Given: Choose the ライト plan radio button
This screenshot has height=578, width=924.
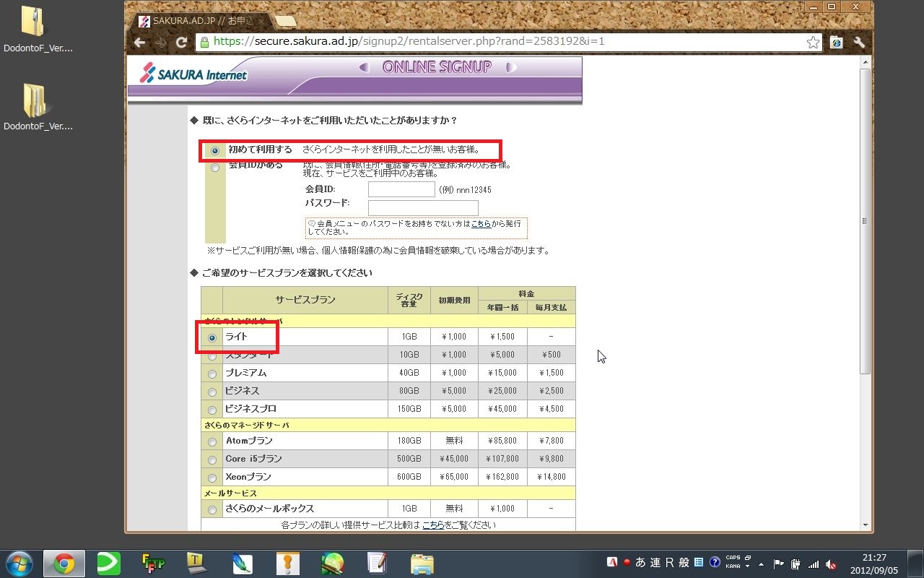Looking at the screenshot, I should click(212, 337).
